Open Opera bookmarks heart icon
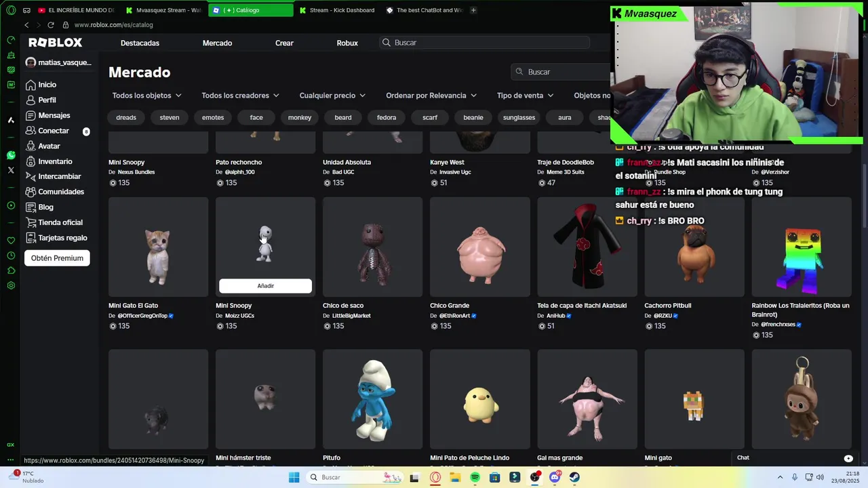This screenshot has height=488, width=868. [x=11, y=241]
